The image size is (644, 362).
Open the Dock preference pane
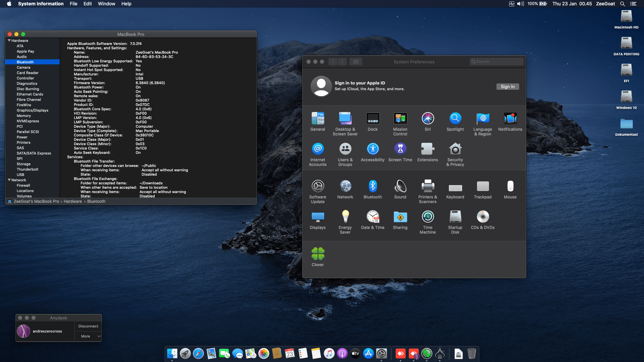(x=373, y=122)
